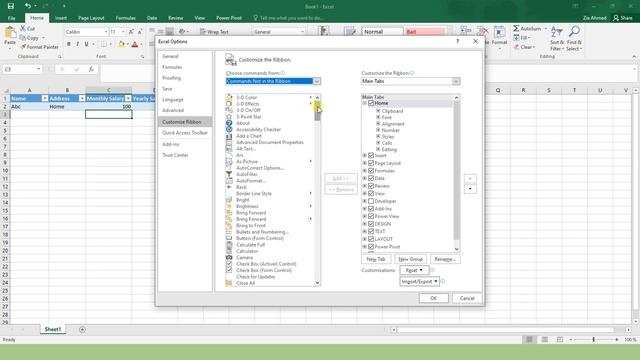
Task: Click the Fill Color bucket icon
Action: (x=121, y=44)
